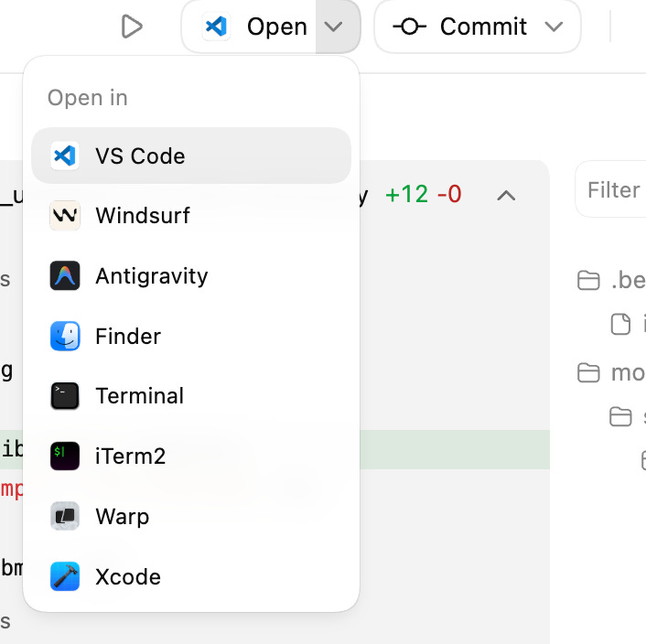Choose Warp in the Open in menu

[x=191, y=516]
